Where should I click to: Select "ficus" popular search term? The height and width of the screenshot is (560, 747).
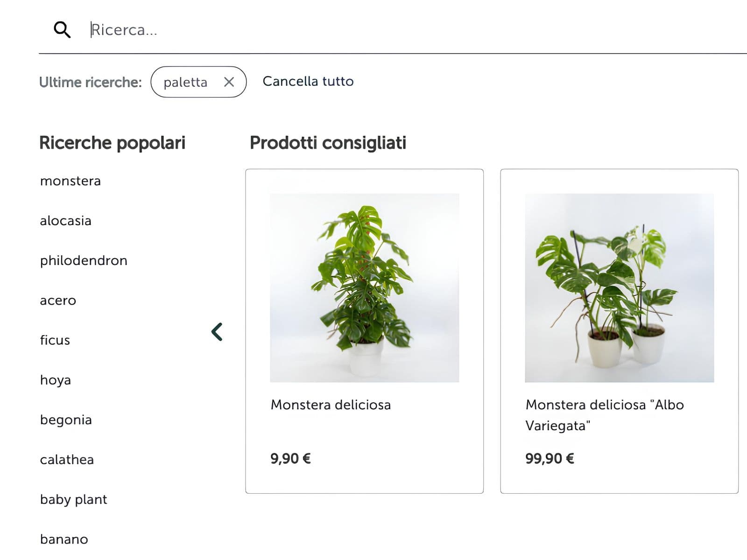[55, 340]
